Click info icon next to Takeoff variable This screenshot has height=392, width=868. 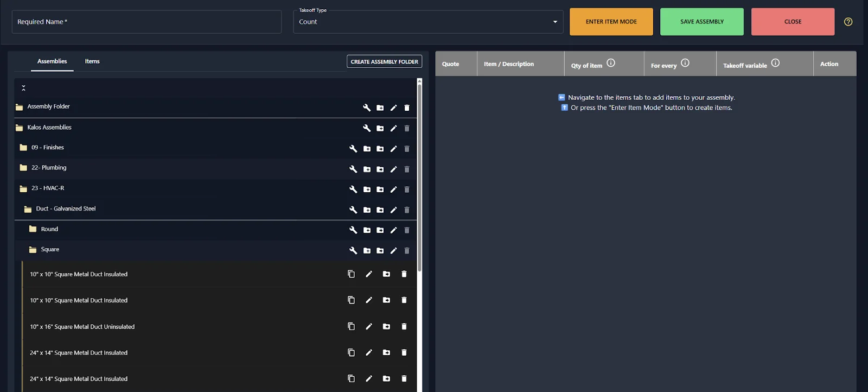click(x=775, y=63)
